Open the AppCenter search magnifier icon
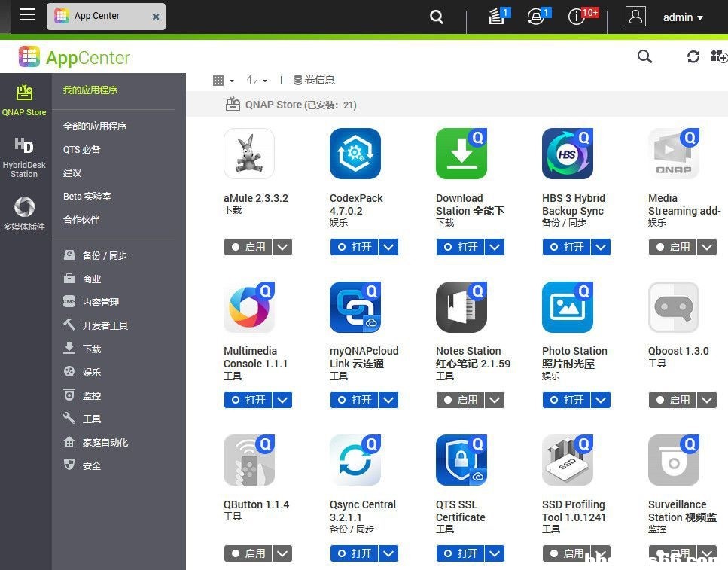This screenshot has width=728, height=570. pos(644,56)
